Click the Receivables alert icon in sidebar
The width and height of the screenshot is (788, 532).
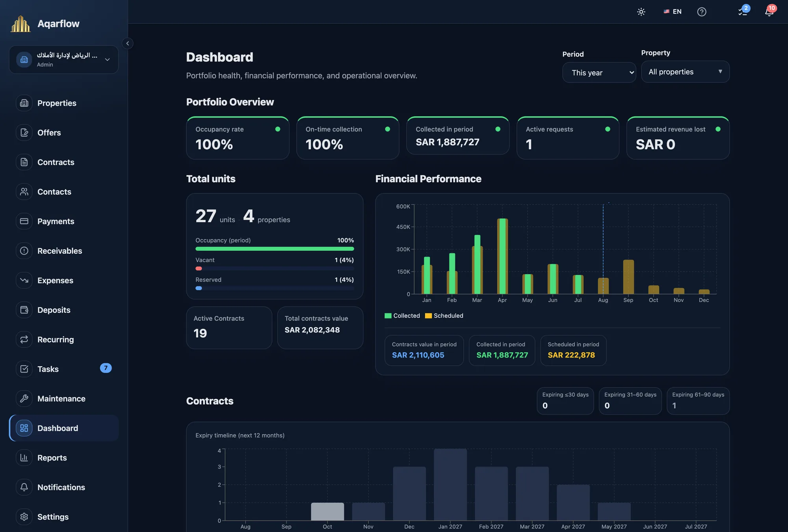(x=24, y=251)
